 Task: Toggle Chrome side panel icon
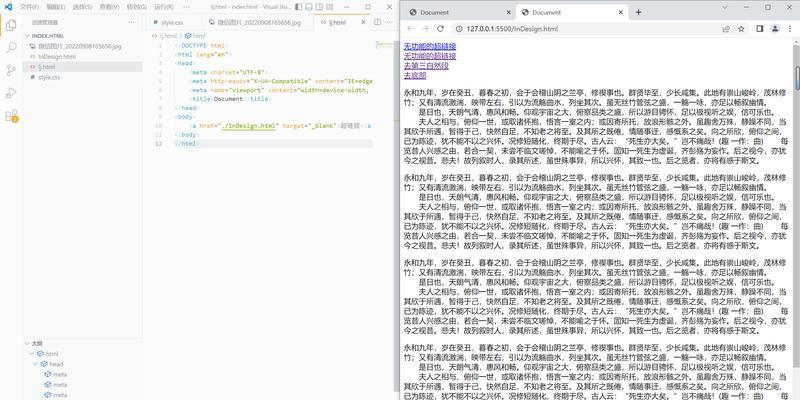(x=760, y=29)
